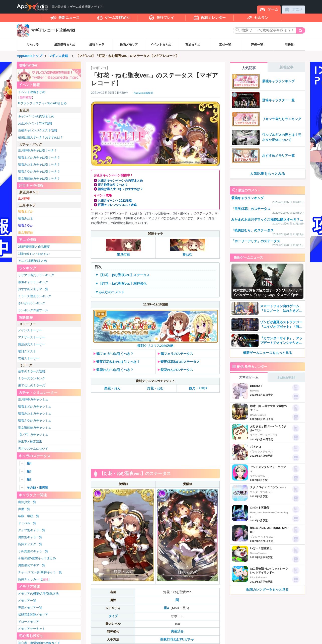The width and height of the screenshot is (322, 644).
Task: Open 復刻クリスマス2020攻略 link
Action: coord(155,346)
